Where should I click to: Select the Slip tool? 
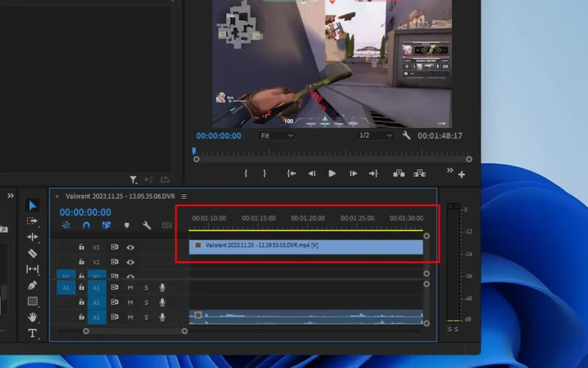click(x=32, y=269)
